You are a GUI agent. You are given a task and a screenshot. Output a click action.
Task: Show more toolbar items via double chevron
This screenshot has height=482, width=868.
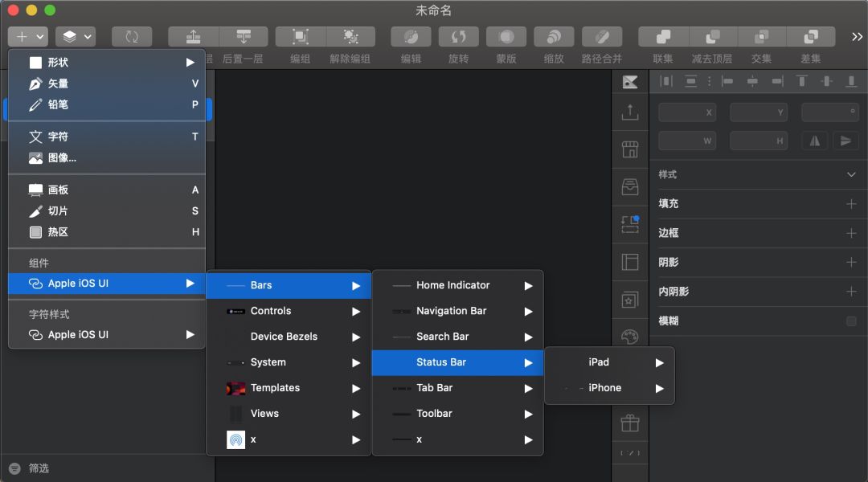[857, 36]
